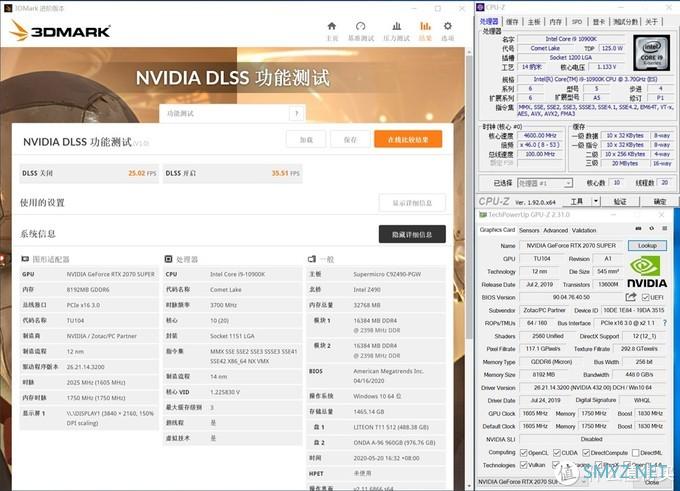Open 3DMark stress tests (压力测试) icon
Viewport: 680px width, 491px height.
[x=396, y=26]
